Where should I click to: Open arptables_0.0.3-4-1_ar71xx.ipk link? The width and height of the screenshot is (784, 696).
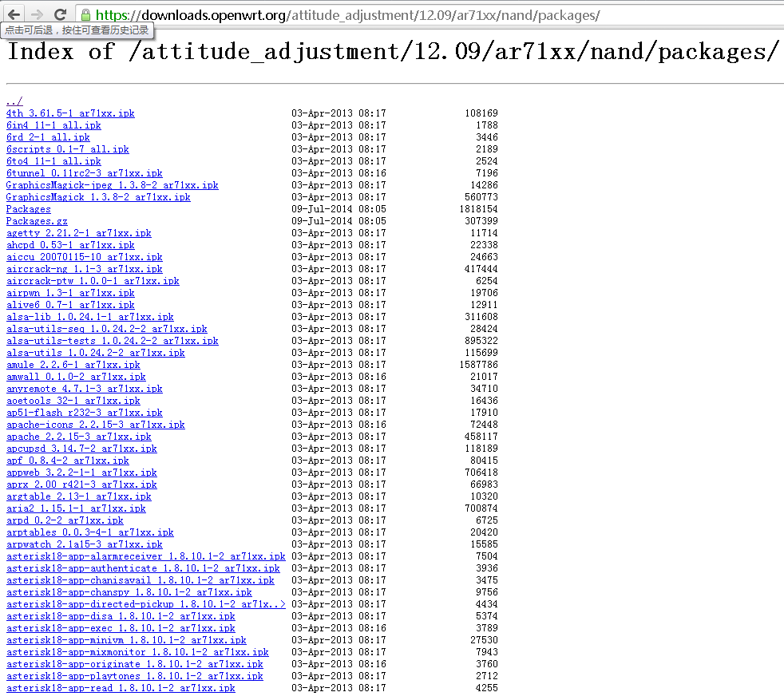pos(90,533)
